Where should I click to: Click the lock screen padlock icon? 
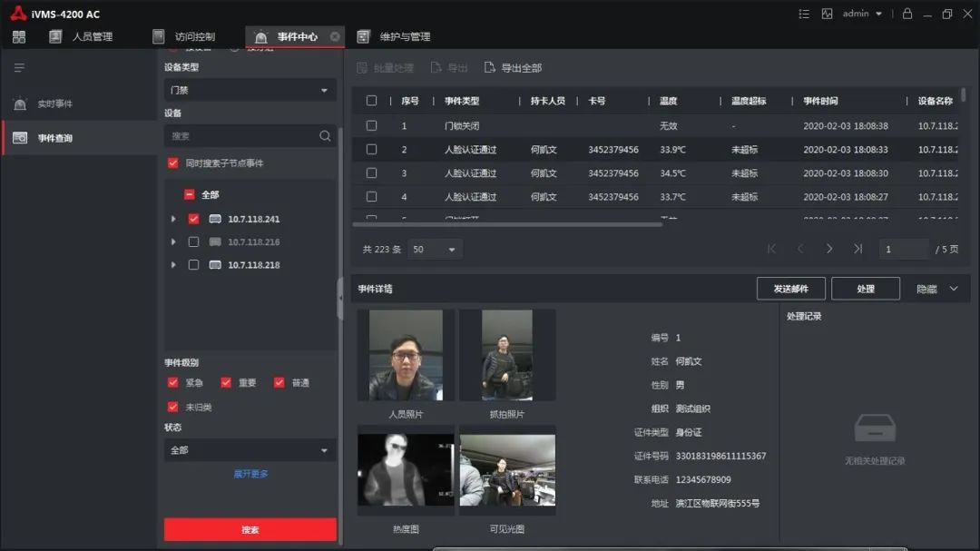907,14
